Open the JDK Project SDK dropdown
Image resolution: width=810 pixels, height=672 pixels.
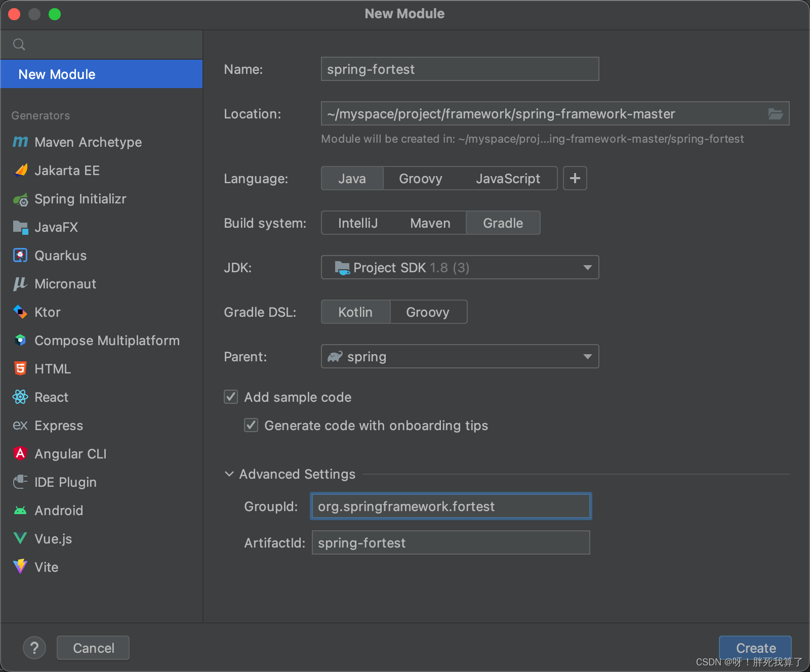coord(460,267)
